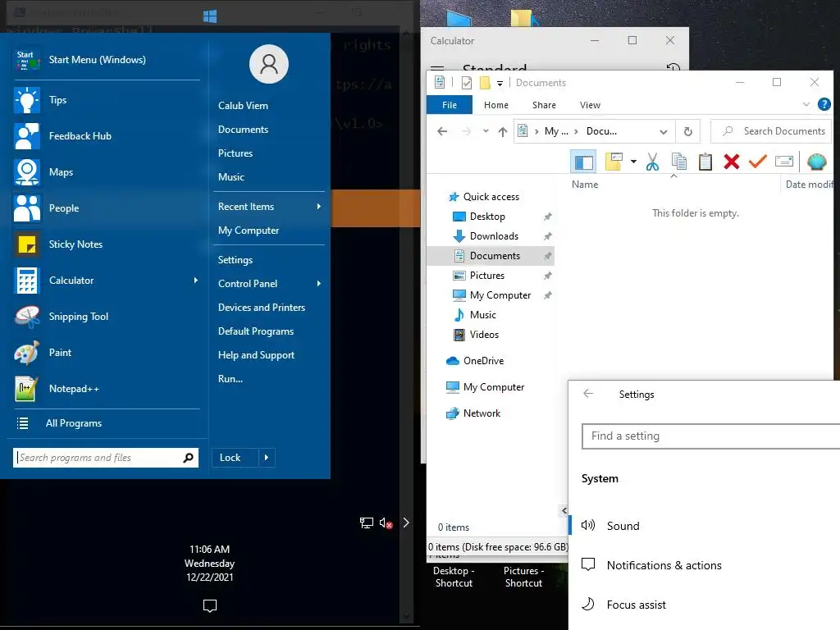The height and width of the screenshot is (630, 840).
Task: Select Downloads in Quick access
Action: (x=493, y=236)
